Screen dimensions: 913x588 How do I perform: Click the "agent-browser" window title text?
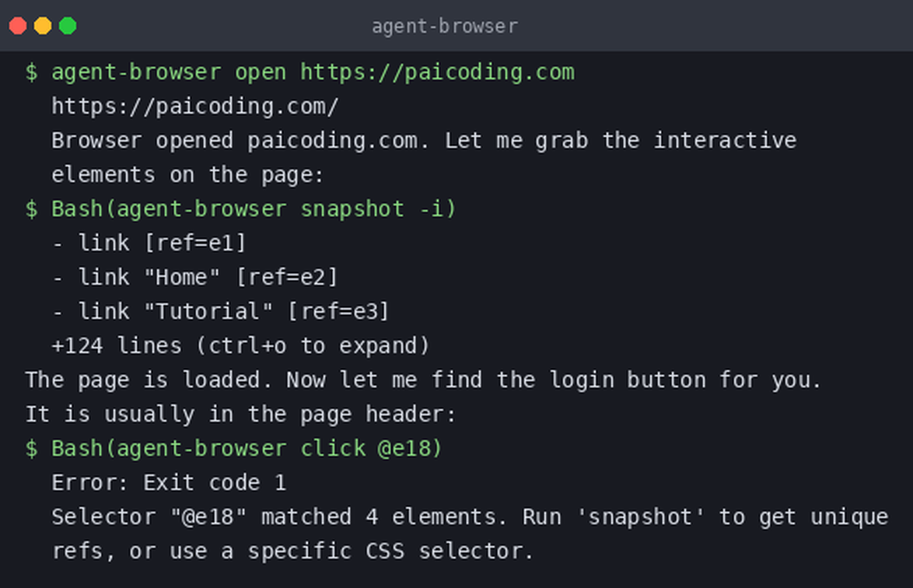[445, 26]
